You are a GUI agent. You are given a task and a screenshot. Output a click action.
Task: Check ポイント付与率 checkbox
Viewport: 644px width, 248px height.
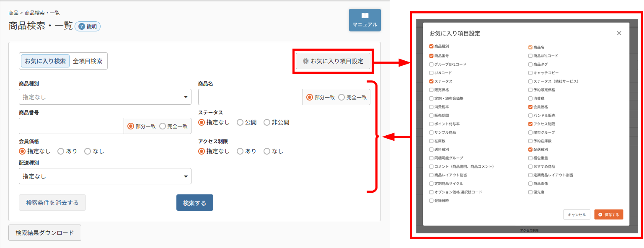pyautogui.click(x=432, y=124)
